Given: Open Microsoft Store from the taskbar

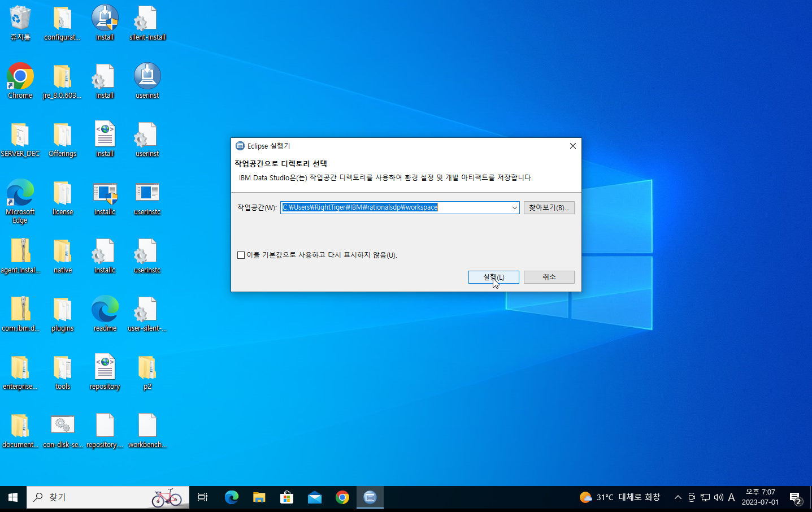Looking at the screenshot, I should point(287,497).
